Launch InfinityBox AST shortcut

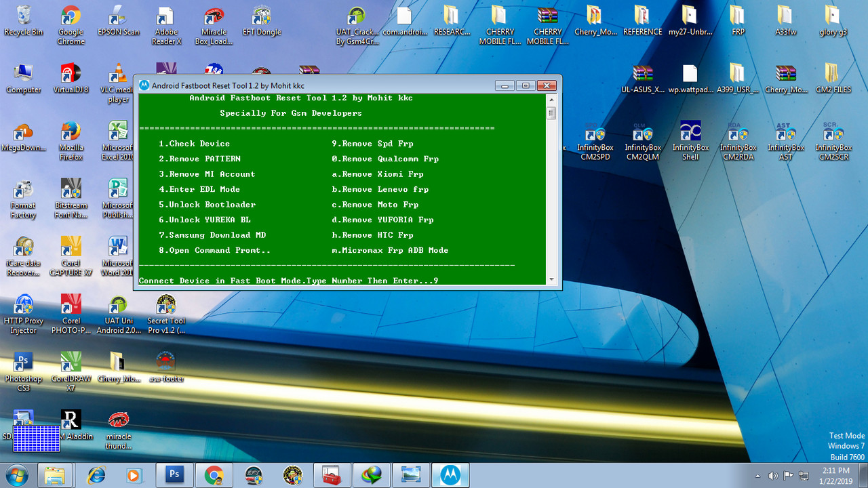(x=785, y=141)
